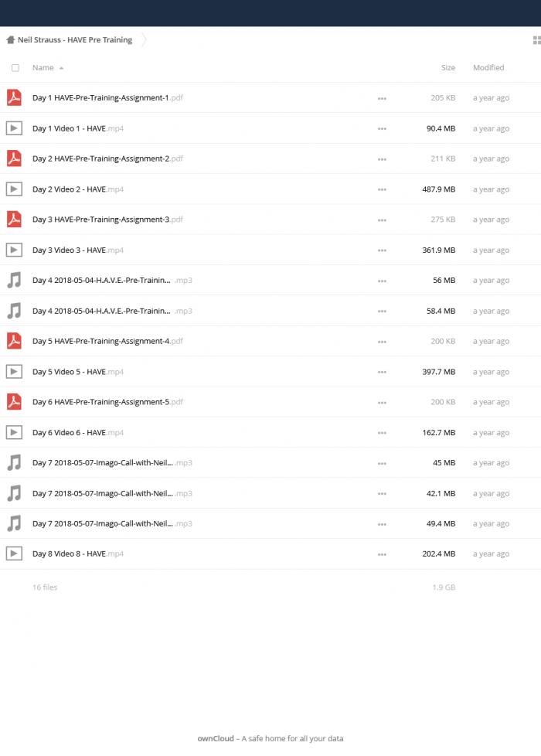This screenshot has width=541, height=756.
Task: Click the audio icon of the 42.1 MB Day 7 mp3
Action: pyautogui.click(x=14, y=493)
